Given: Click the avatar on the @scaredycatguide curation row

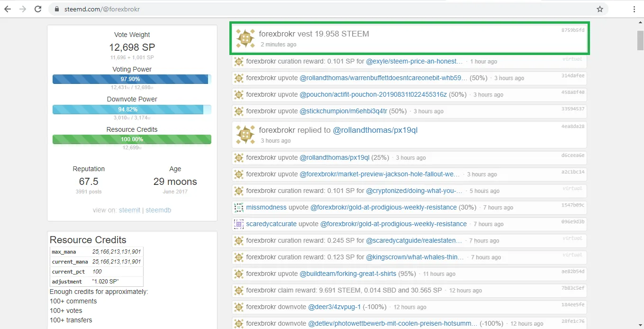Looking at the screenshot, I should coord(239,241).
